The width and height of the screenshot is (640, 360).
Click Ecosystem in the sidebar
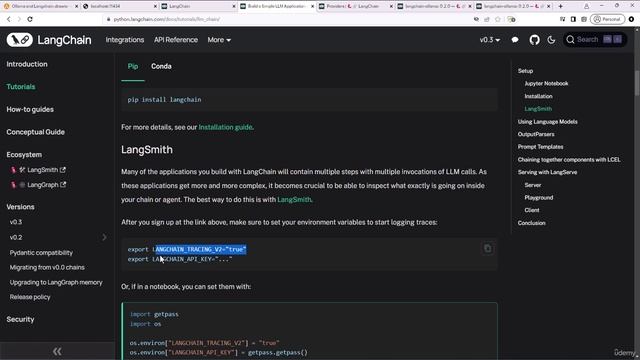[x=24, y=155]
